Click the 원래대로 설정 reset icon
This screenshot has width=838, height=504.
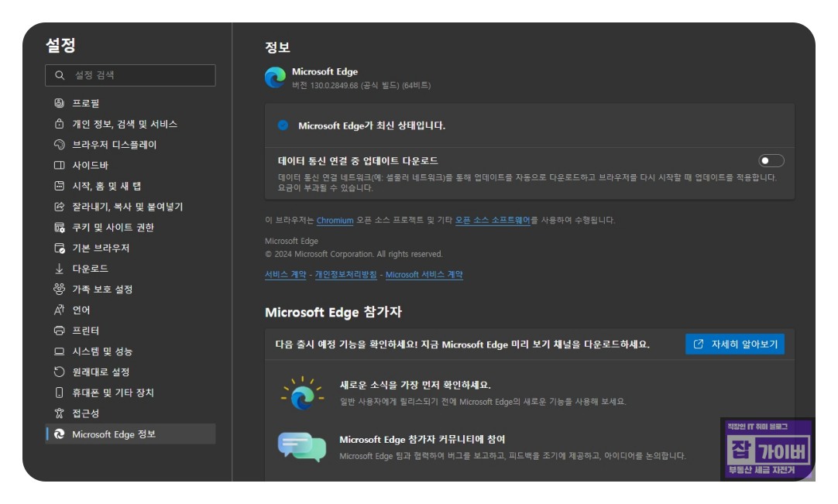tap(60, 372)
